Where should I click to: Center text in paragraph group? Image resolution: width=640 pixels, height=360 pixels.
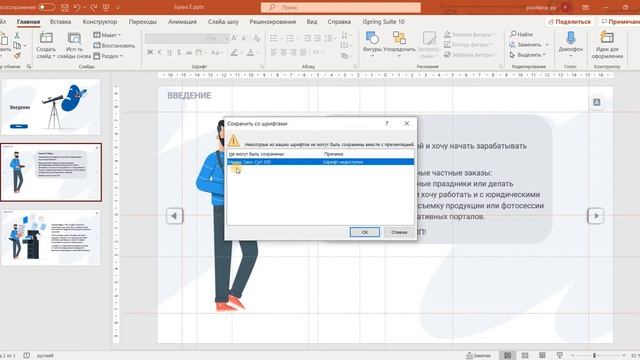point(284,52)
